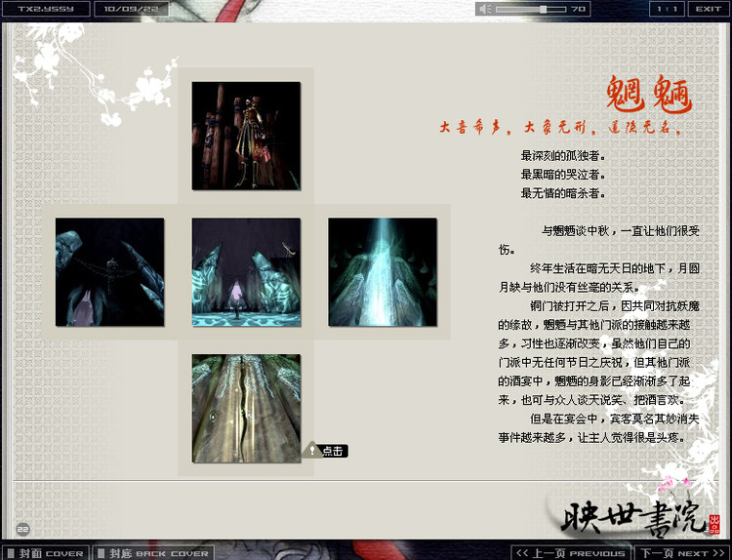Go to the 封底 BACK COVER page
This screenshot has height=560, width=732.
click(153, 553)
